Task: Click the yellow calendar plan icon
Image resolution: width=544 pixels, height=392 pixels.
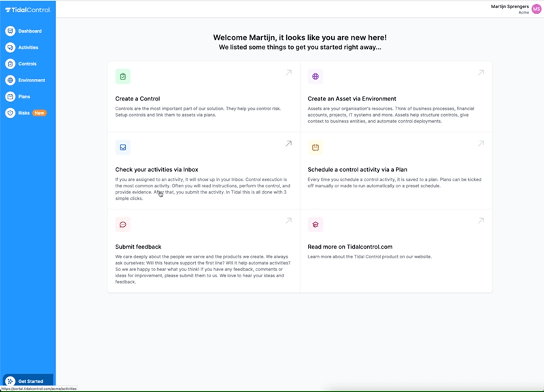Action: [x=315, y=147]
